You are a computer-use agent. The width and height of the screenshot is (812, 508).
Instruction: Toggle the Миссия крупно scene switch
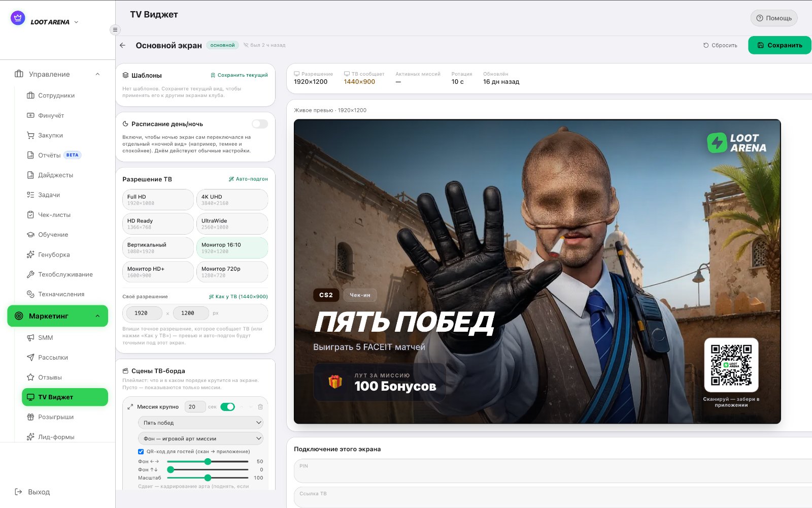[x=228, y=407]
